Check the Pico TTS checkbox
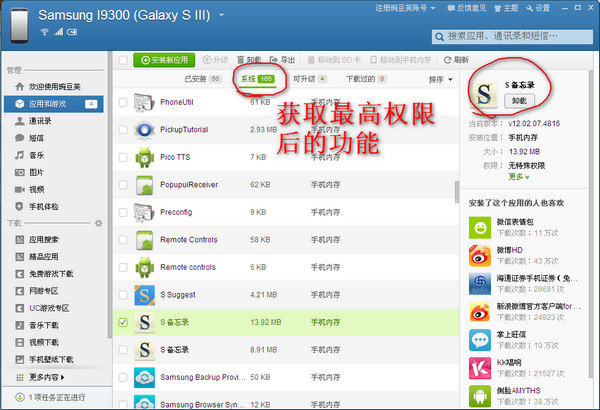The width and height of the screenshot is (600, 410). click(x=123, y=157)
